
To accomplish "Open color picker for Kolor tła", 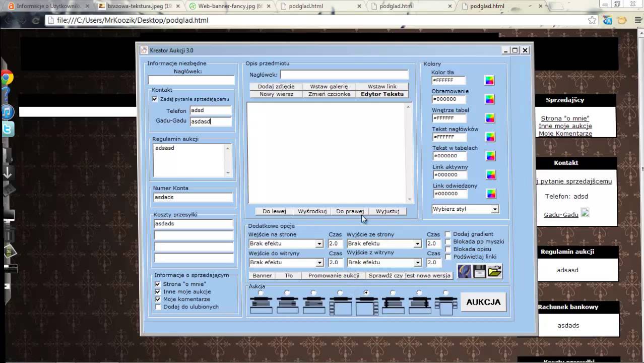I will 489,81.
